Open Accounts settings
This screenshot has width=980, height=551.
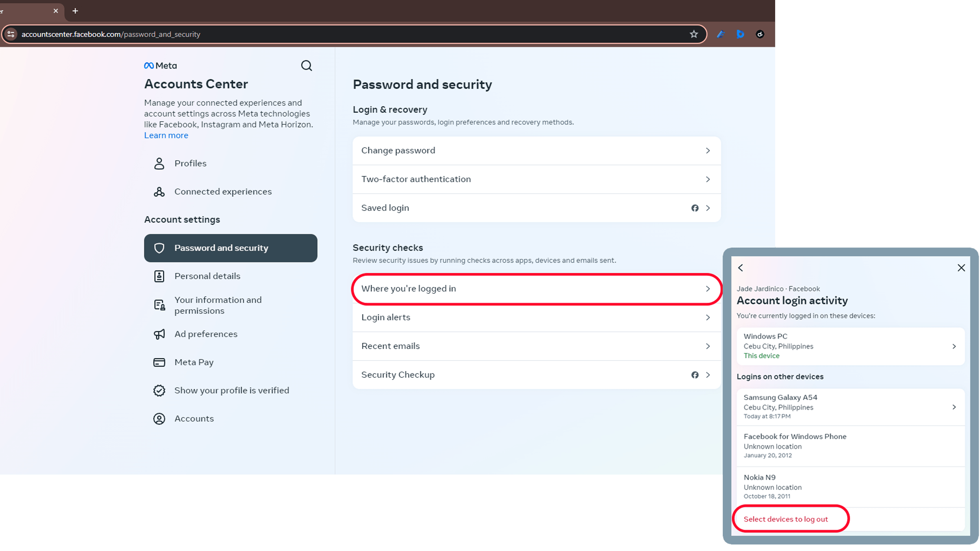194,418
